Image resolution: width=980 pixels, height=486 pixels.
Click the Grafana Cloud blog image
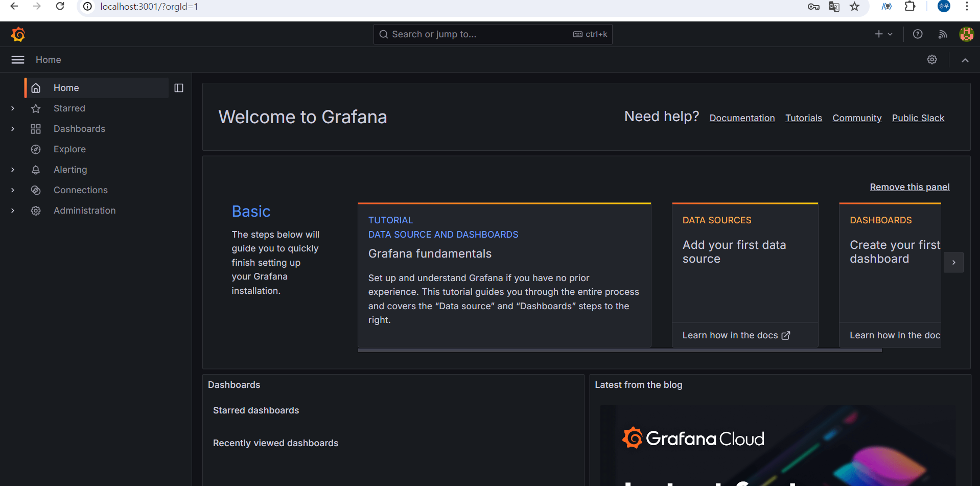tap(777, 446)
